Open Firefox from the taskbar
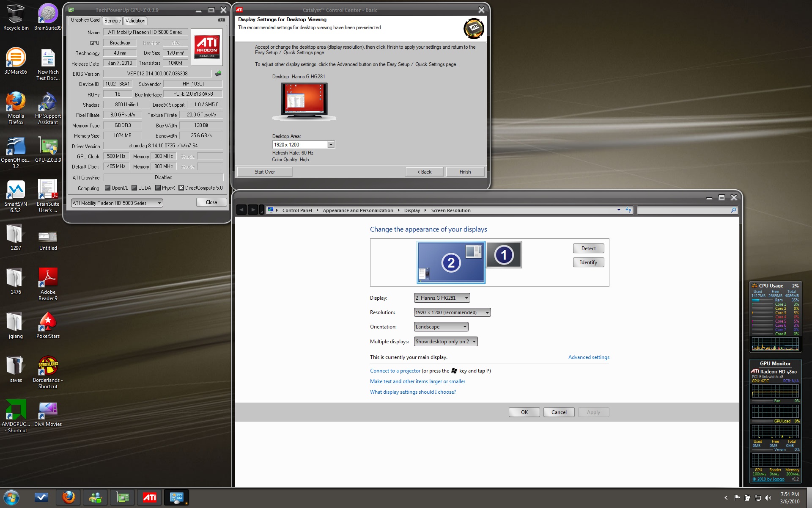 (x=69, y=497)
